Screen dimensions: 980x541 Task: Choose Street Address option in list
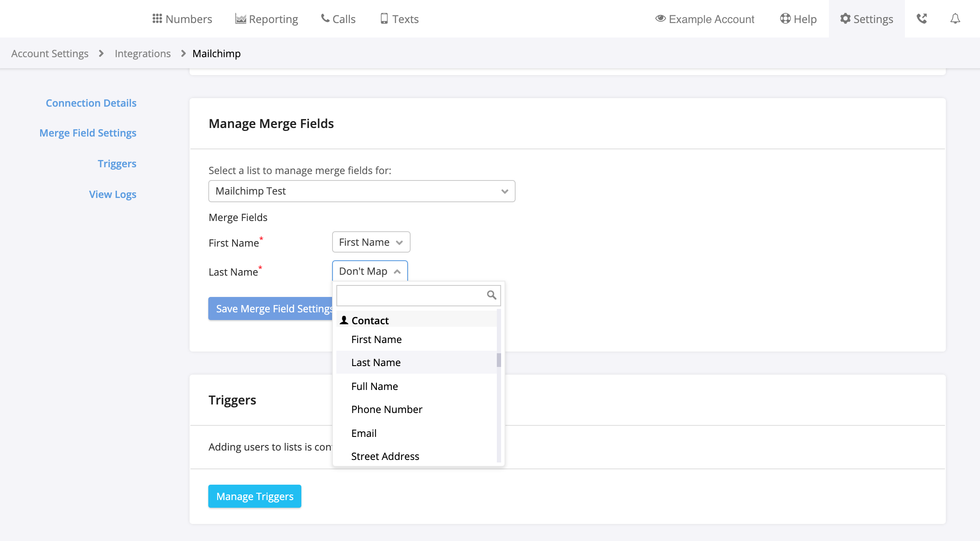[417, 456]
